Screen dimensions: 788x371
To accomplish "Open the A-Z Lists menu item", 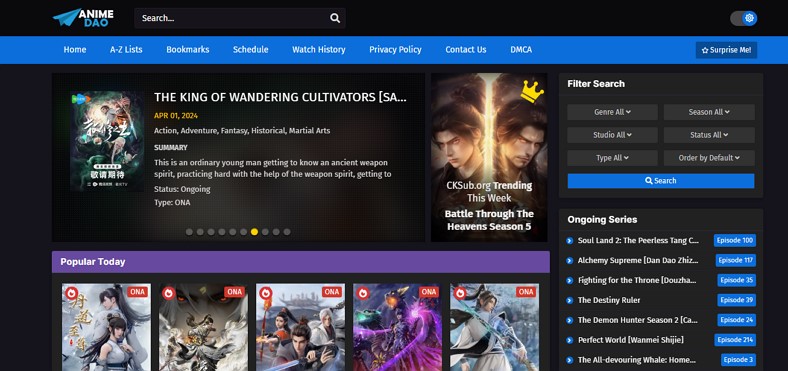I will point(126,50).
